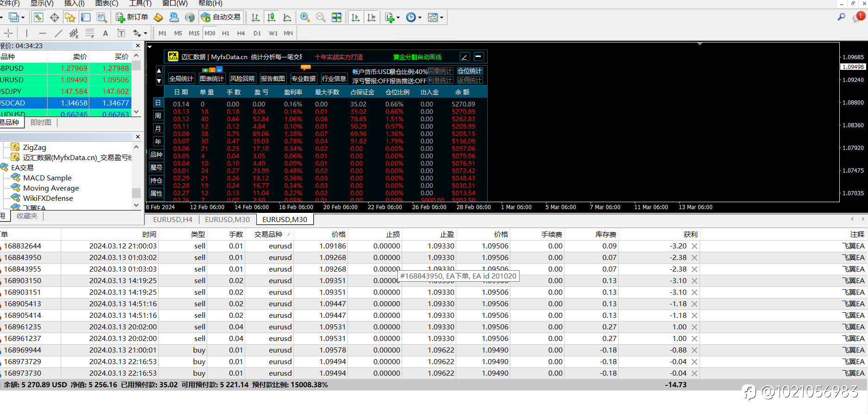868x415 pixels.
Task: Open the 插入(I) menu
Action: pyautogui.click(x=74, y=3)
